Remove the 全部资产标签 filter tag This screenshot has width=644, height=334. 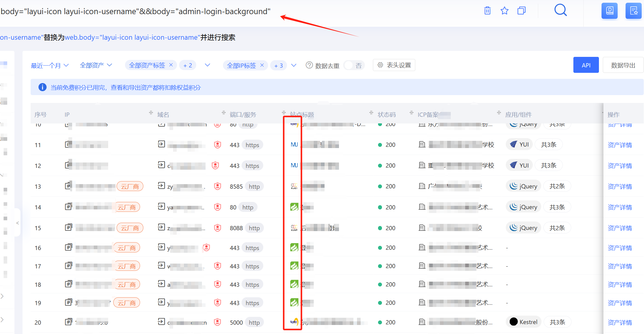pos(171,65)
